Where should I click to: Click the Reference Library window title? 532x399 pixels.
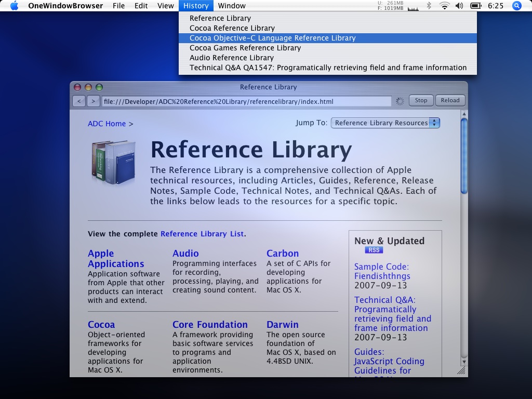tap(268, 87)
